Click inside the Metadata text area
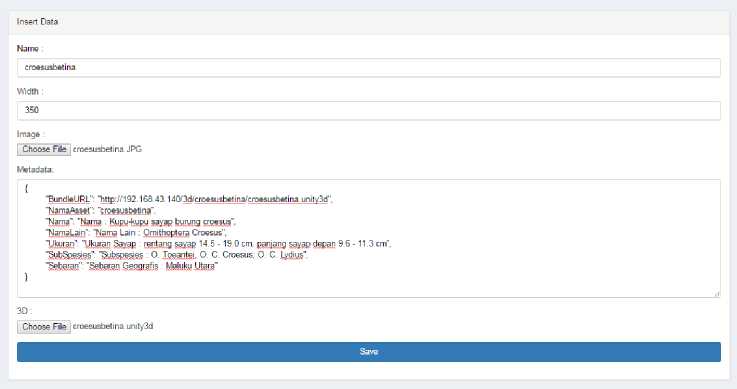 click(368, 238)
